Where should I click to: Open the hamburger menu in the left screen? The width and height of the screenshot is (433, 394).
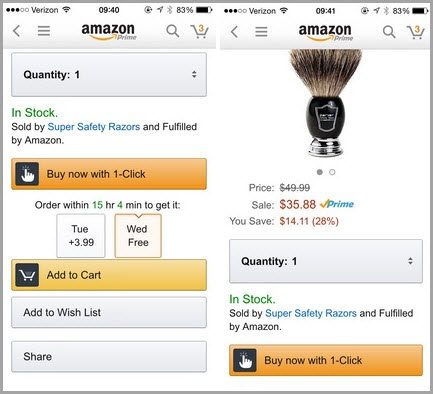tap(44, 31)
